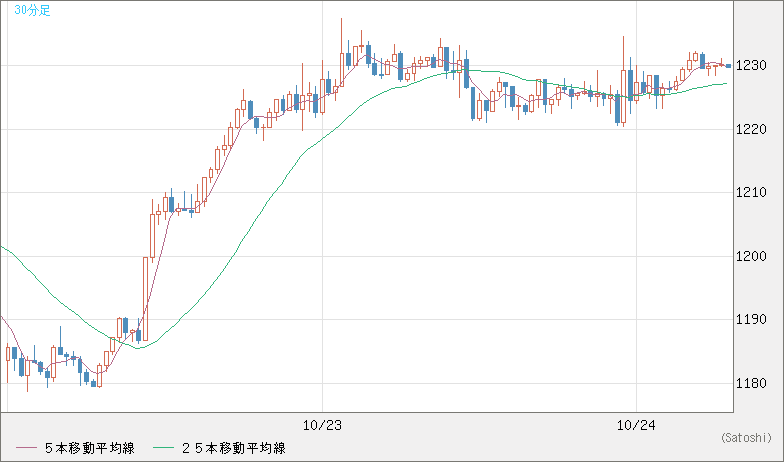The width and height of the screenshot is (784, 462).
Task: Click the 5本移動平均線 legend label
Action: pyautogui.click(x=90, y=448)
